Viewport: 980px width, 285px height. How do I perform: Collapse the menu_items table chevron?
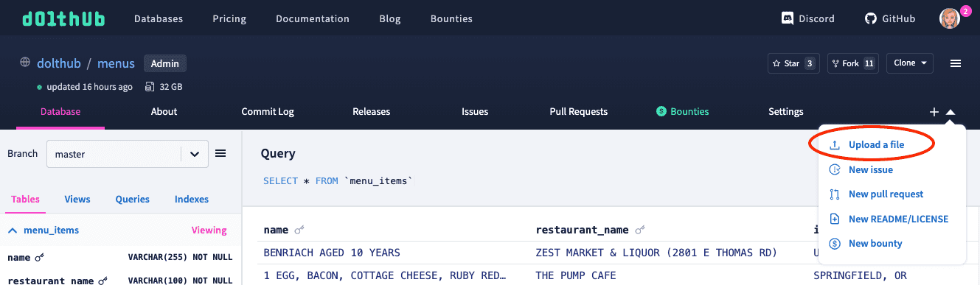[13, 231]
